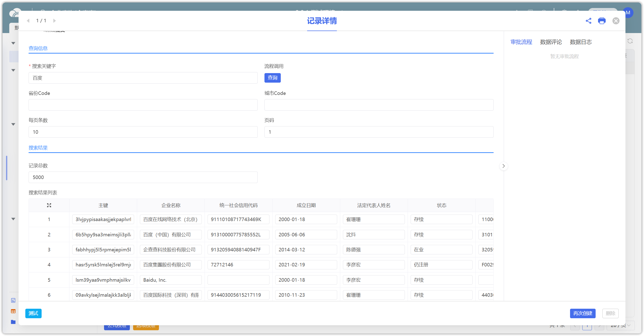Viewport: 644px width, 336px height.
Task: Select date cell 2014-03-12
Action: pyautogui.click(x=306, y=250)
